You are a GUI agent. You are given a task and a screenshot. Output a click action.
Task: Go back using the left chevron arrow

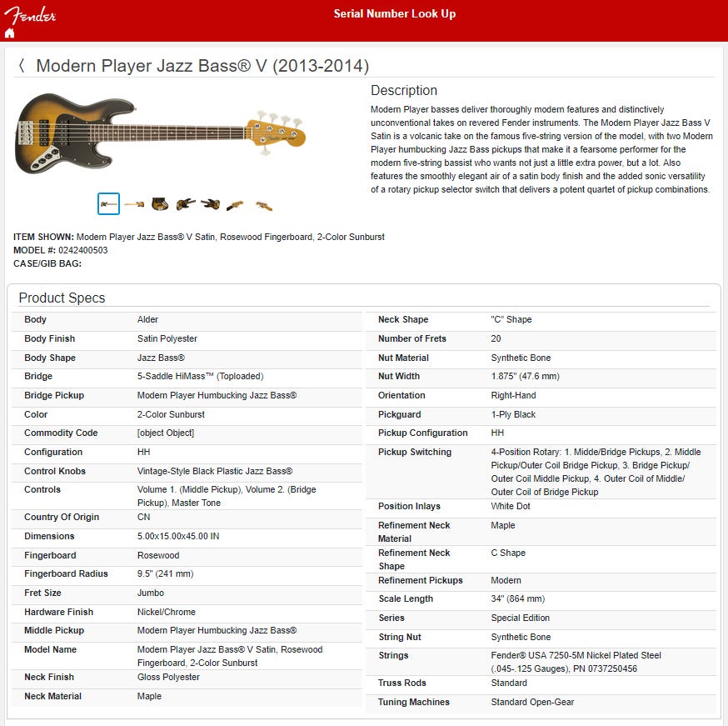(22, 66)
